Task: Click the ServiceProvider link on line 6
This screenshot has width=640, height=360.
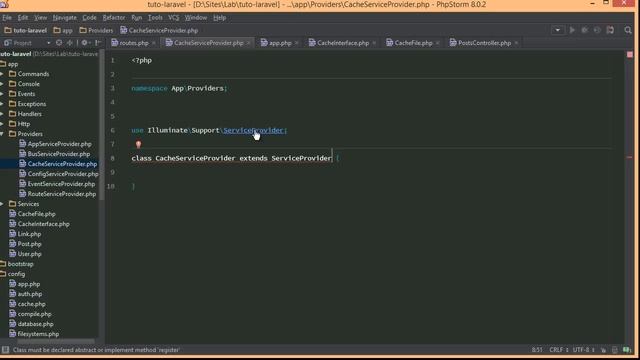Action: 253,130
